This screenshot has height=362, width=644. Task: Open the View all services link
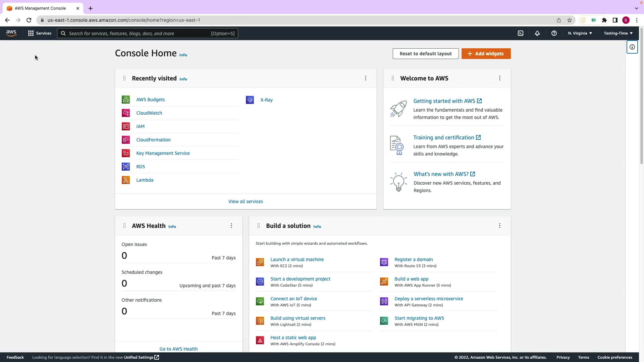click(246, 201)
